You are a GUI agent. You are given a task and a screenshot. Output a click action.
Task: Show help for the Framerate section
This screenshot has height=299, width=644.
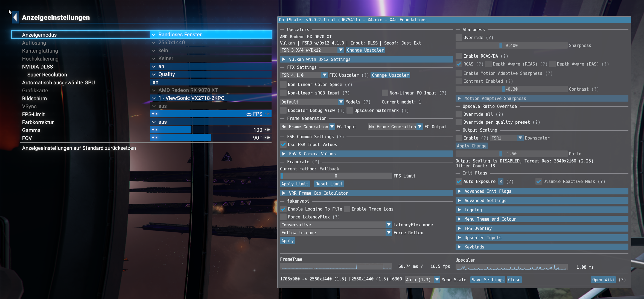pos(316,162)
